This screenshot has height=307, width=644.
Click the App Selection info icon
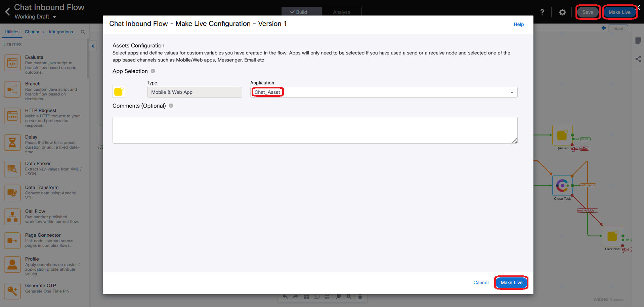(153, 71)
